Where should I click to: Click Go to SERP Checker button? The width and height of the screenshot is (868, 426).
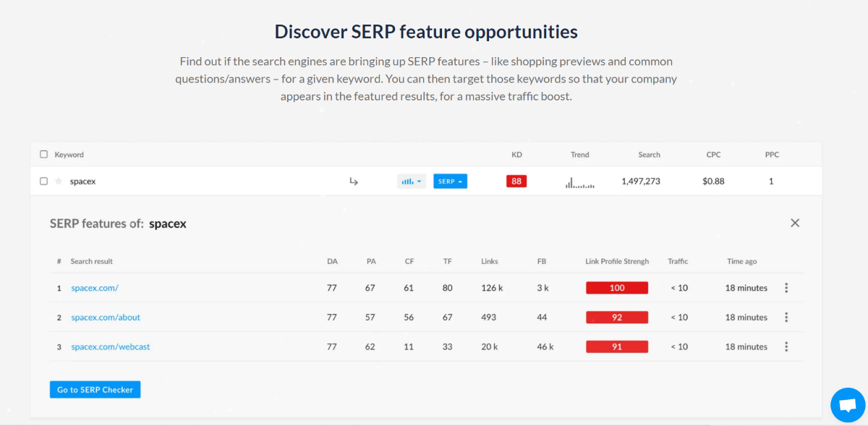coord(95,390)
